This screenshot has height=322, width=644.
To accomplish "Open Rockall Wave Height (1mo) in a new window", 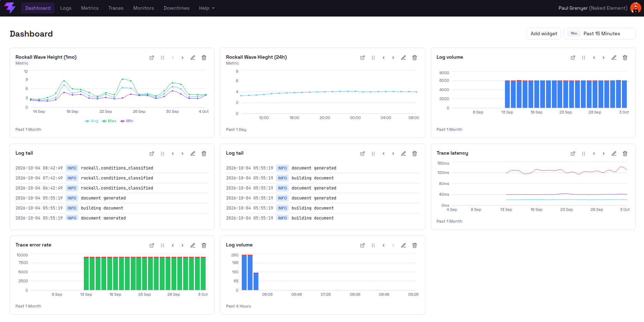I will (152, 58).
